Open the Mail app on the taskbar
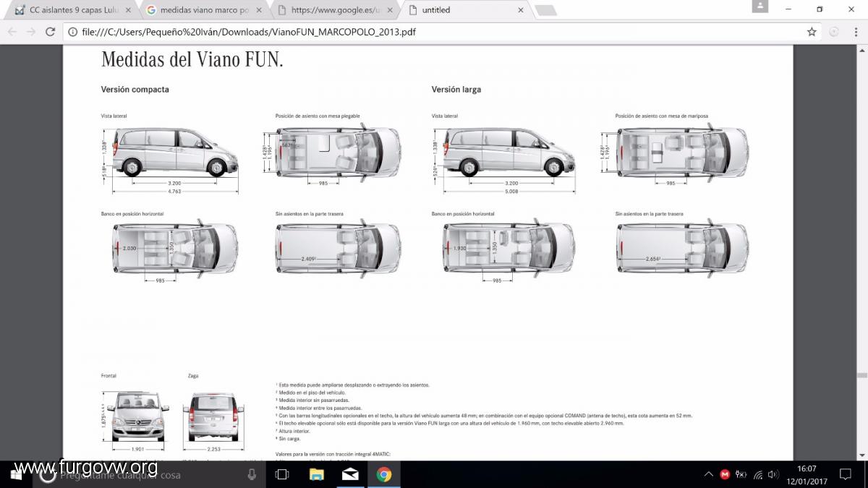This screenshot has width=868, height=488. pyautogui.click(x=350, y=475)
